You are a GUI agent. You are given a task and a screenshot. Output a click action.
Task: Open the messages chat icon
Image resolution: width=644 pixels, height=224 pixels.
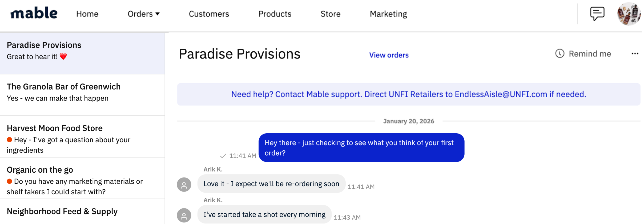coord(597,14)
